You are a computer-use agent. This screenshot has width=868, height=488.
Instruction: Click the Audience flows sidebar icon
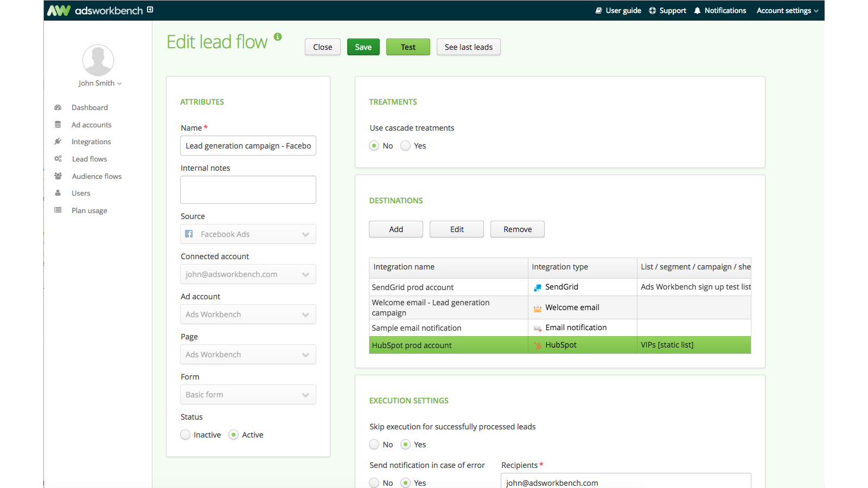click(x=58, y=176)
